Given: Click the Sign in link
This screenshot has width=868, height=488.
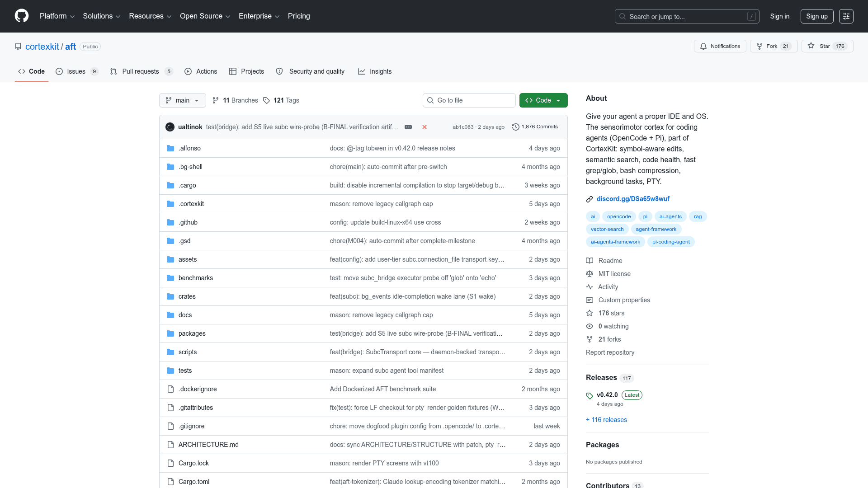Looking at the screenshot, I should tap(780, 16).
